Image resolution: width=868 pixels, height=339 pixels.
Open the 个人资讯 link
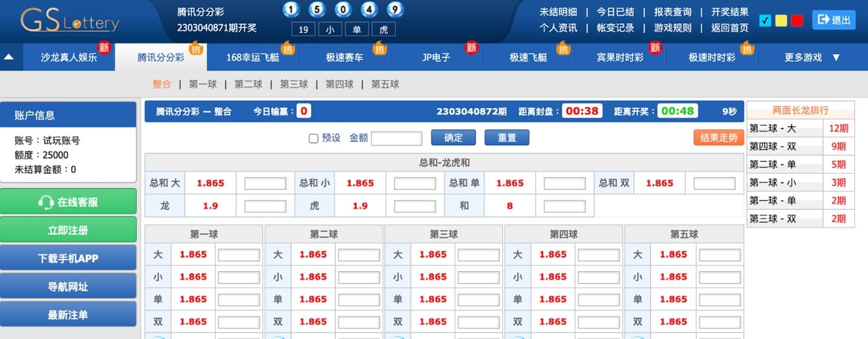point(558,28)
